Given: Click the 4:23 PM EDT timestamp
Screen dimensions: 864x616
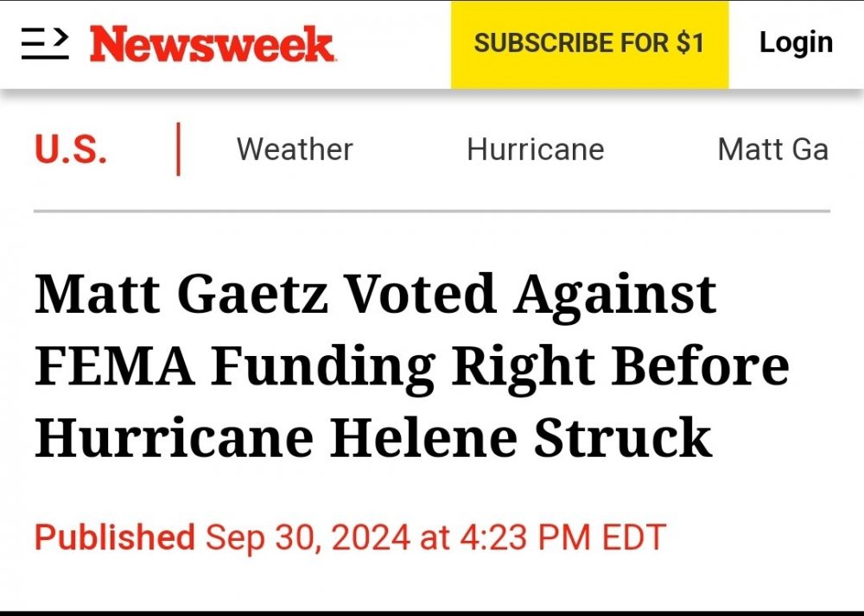Looking at the screenshot, I should pos(562,537).
